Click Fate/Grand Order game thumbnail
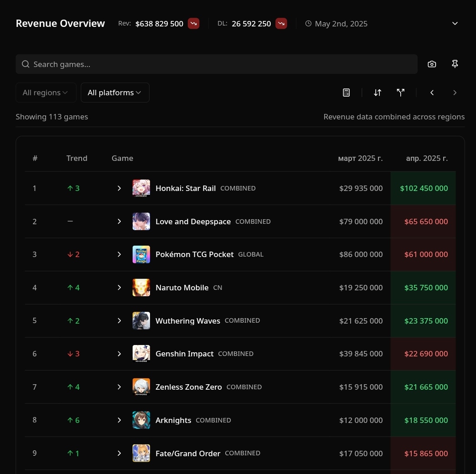Screen dimensions: 476x474 (x=141, y=453)
